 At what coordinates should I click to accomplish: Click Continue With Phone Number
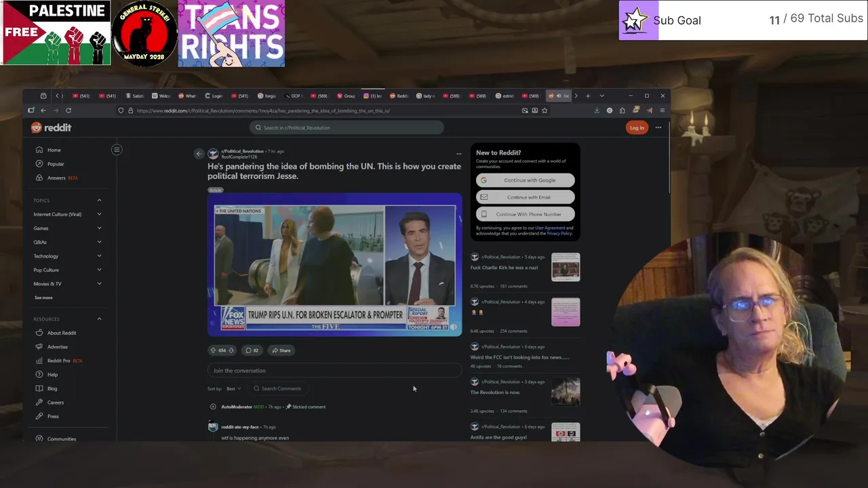(x=526, y=214)
